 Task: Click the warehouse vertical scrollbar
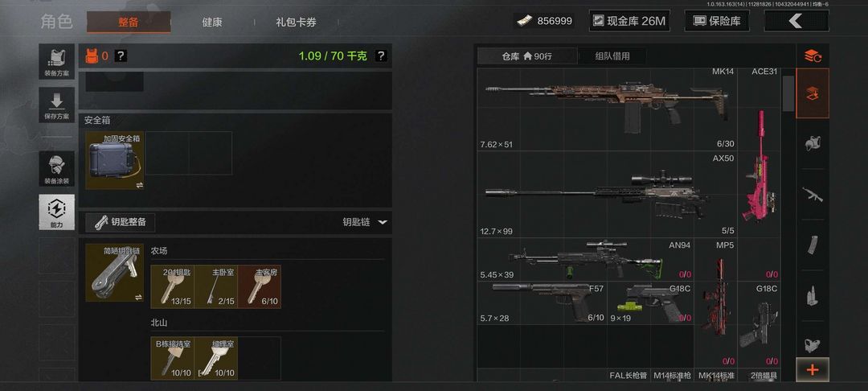(x=788, y=93)
